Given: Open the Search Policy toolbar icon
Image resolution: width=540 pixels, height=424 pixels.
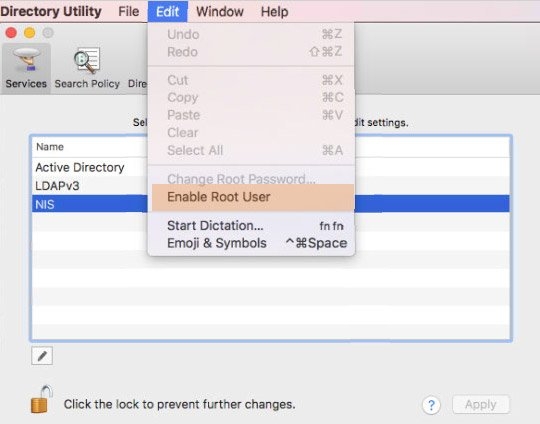Looking at the screenshot, I should (x=87, y=69).
